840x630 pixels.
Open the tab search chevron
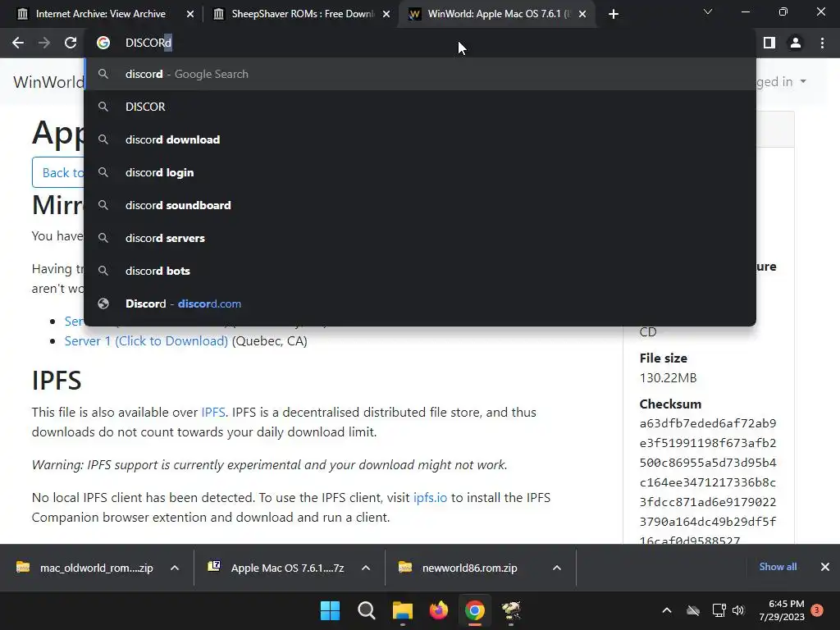click(708, 11)
